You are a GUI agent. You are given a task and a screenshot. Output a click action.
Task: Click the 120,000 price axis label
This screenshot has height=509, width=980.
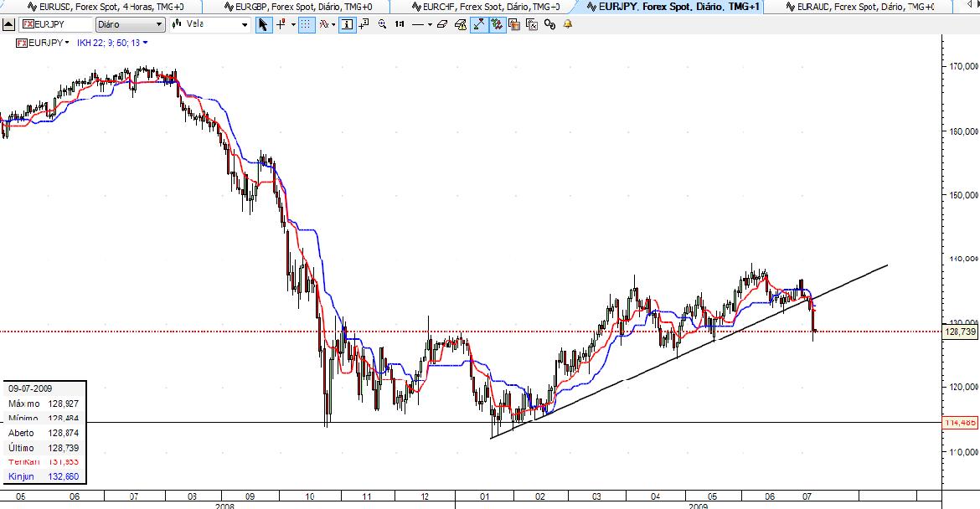(964, 388)
